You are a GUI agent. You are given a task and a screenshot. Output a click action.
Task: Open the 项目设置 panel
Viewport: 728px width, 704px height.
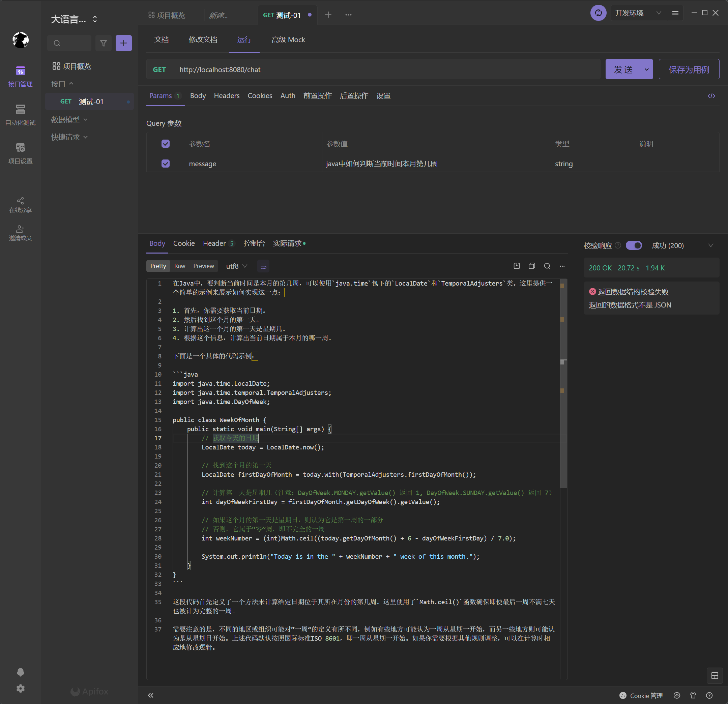(x=21, y=153)
